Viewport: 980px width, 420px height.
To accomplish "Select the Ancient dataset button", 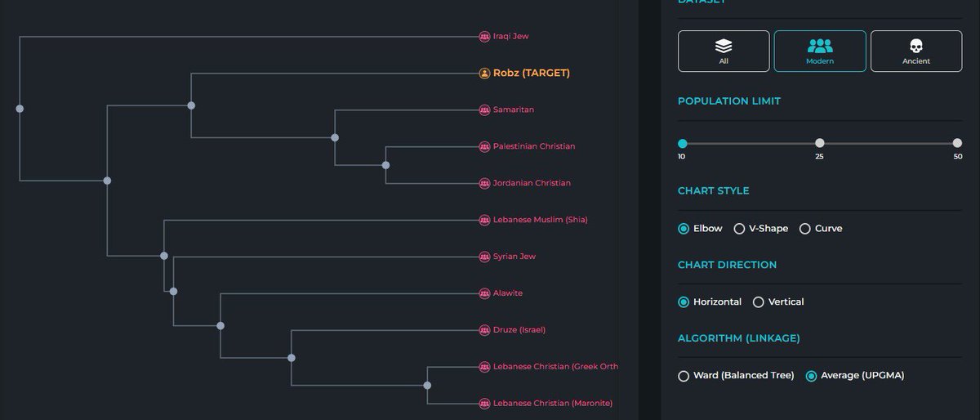I will (x=916, y=51).
